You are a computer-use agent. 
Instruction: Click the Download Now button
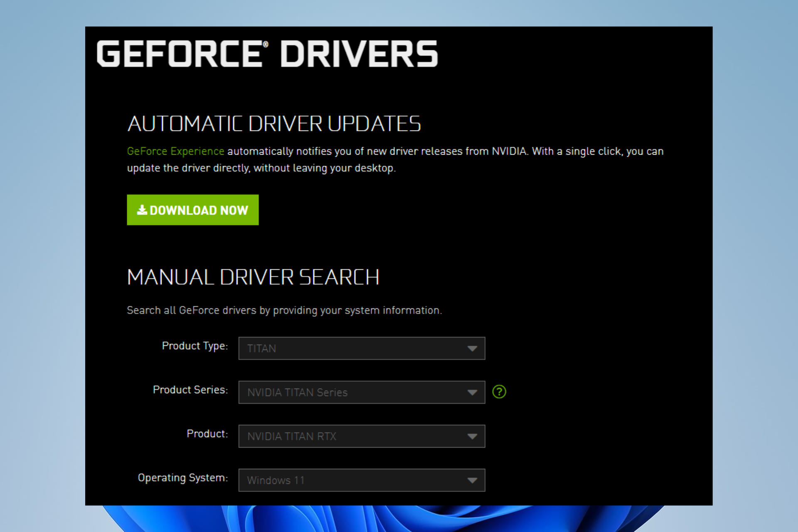192,210
